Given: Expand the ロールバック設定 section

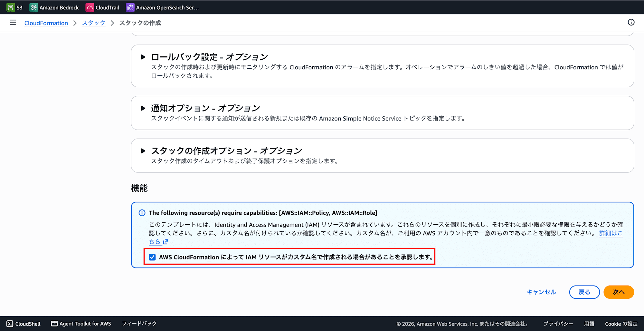Looking at the screenshot, I should tap(143, 57).
